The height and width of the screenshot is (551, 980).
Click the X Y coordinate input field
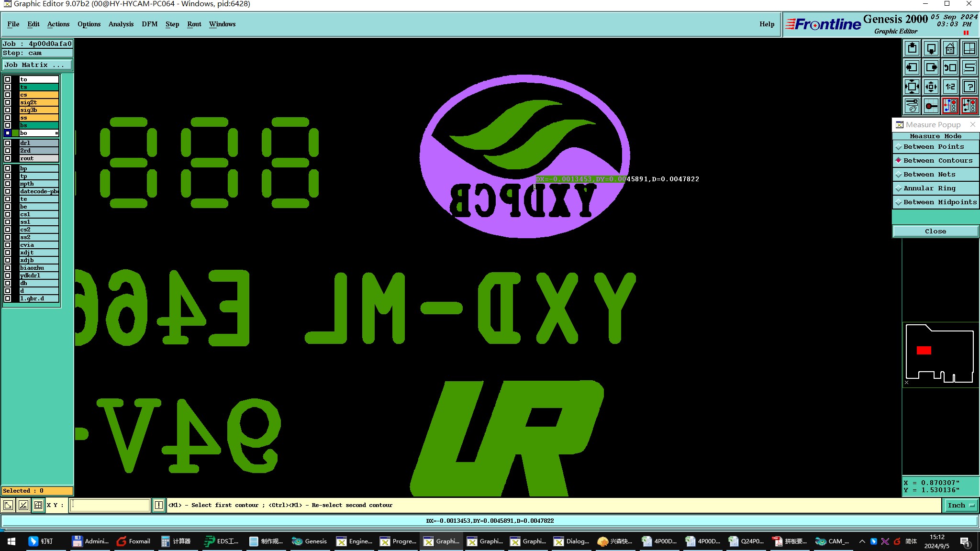tap(110, 505)
